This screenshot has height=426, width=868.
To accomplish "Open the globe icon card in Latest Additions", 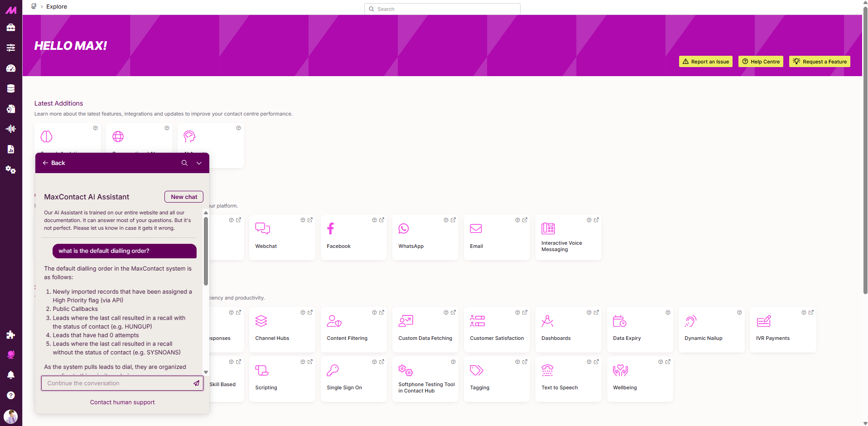I will [x=139, y=138].
